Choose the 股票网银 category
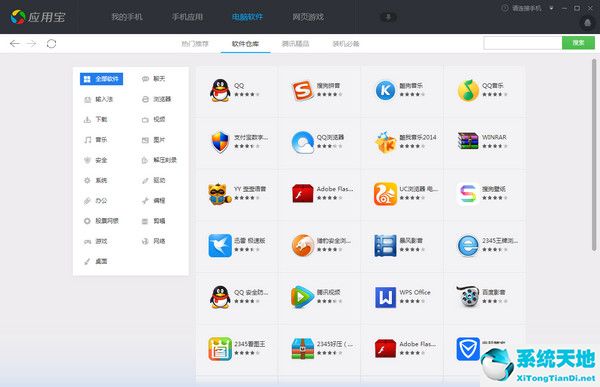Viewport: 600px width, 387px height. coord(101,221)
